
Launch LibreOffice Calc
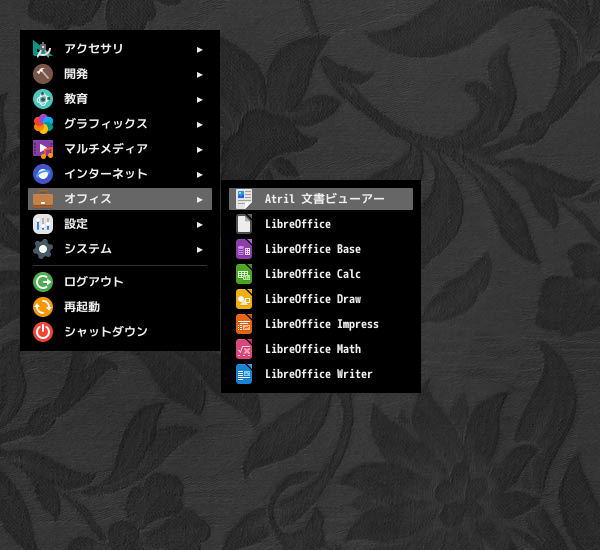pyautogui.click(x=321, y=274)
